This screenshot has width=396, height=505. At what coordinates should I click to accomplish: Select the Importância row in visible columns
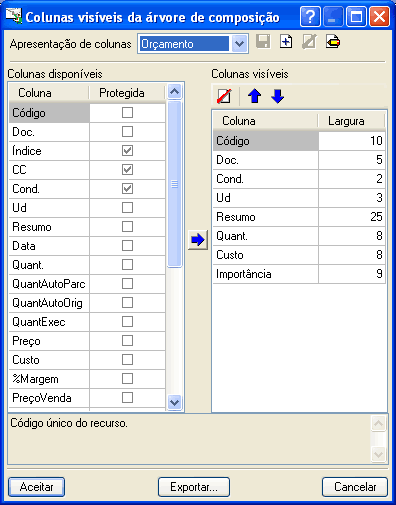tap(299, 274)
